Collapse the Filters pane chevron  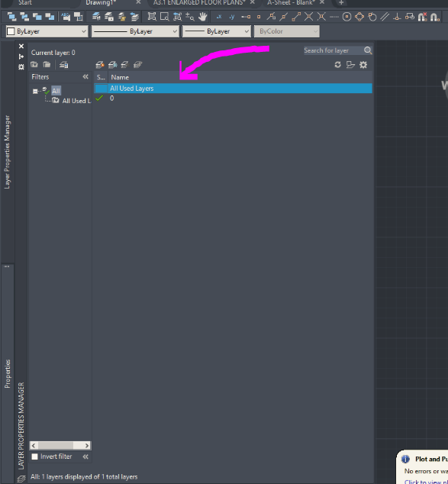pos(85,76)
